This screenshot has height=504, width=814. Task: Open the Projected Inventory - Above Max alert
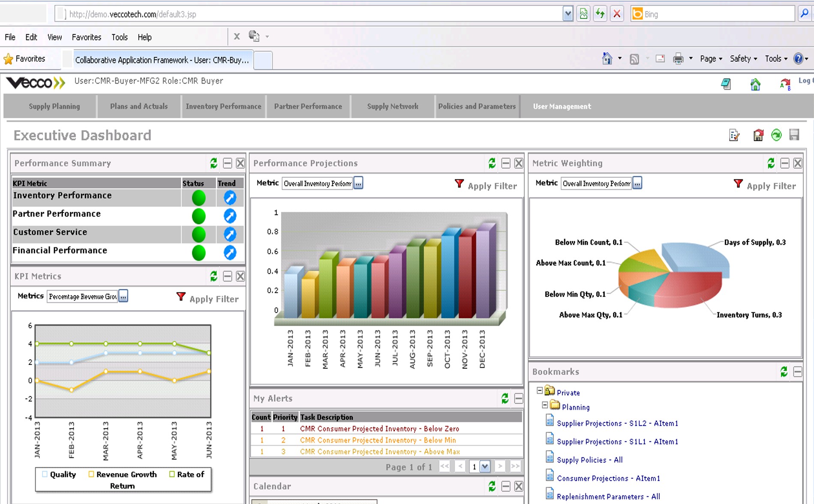click(380, 452)
